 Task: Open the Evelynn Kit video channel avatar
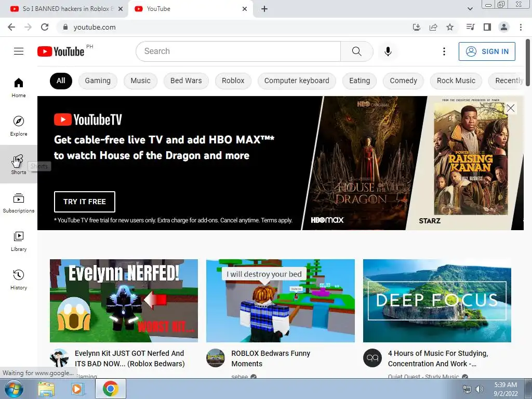point(59,358)
